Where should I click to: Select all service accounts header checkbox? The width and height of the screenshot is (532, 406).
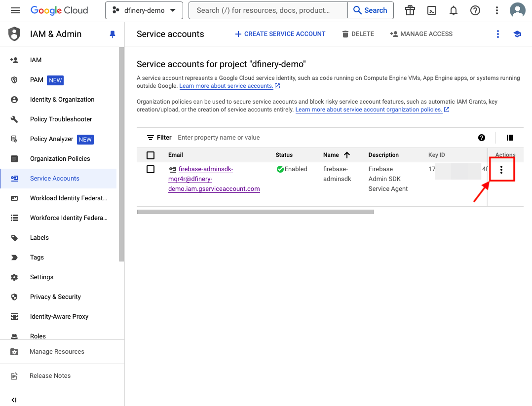(x=151, y=155)
